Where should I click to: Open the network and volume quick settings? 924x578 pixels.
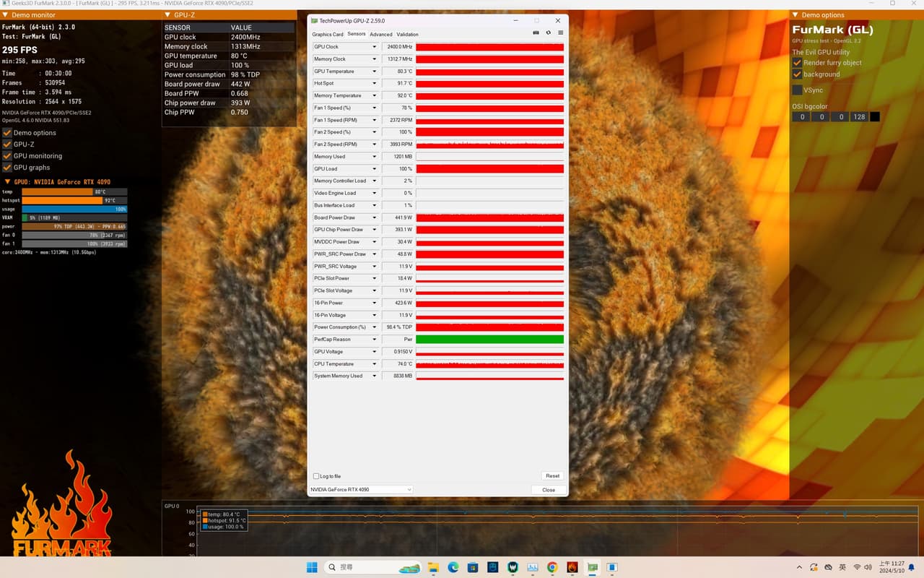(x=863, y=567)
